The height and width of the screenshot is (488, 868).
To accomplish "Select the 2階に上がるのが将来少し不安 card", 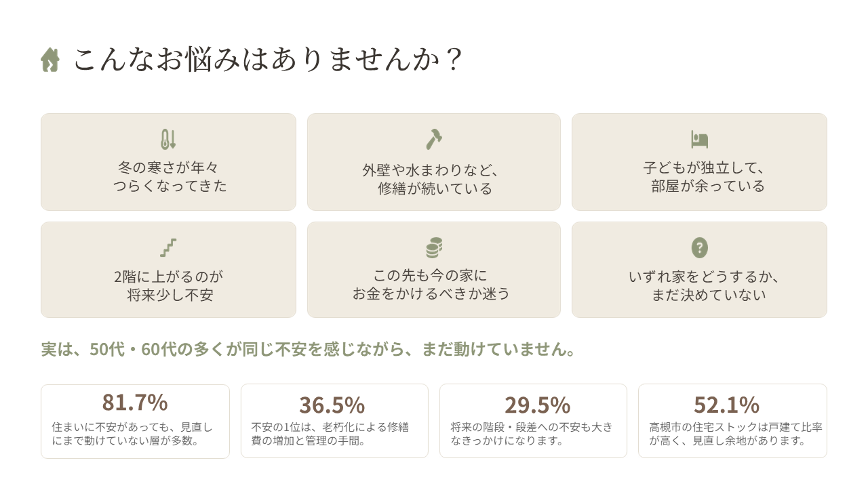I will (168, 270).
